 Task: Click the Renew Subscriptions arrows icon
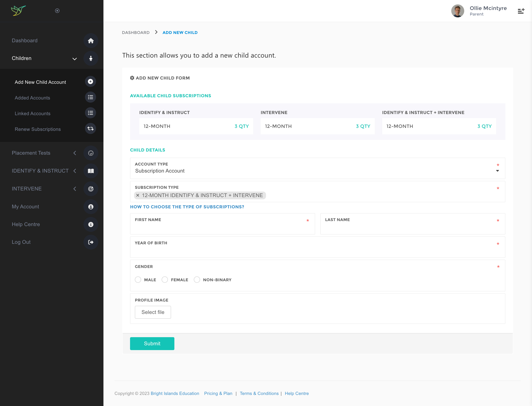tap(91, 129)
